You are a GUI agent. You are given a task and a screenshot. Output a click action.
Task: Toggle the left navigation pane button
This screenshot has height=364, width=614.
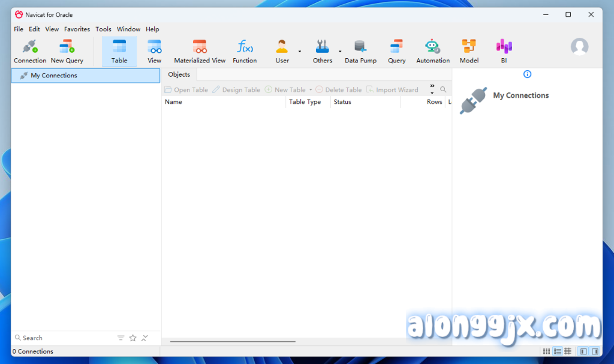click(x=583, y=351)
